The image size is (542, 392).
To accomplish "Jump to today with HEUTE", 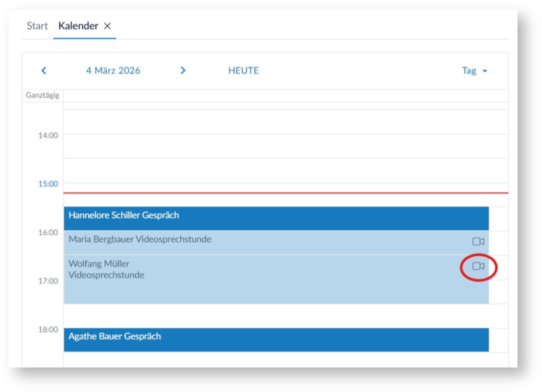I will (x=243, y=71).
